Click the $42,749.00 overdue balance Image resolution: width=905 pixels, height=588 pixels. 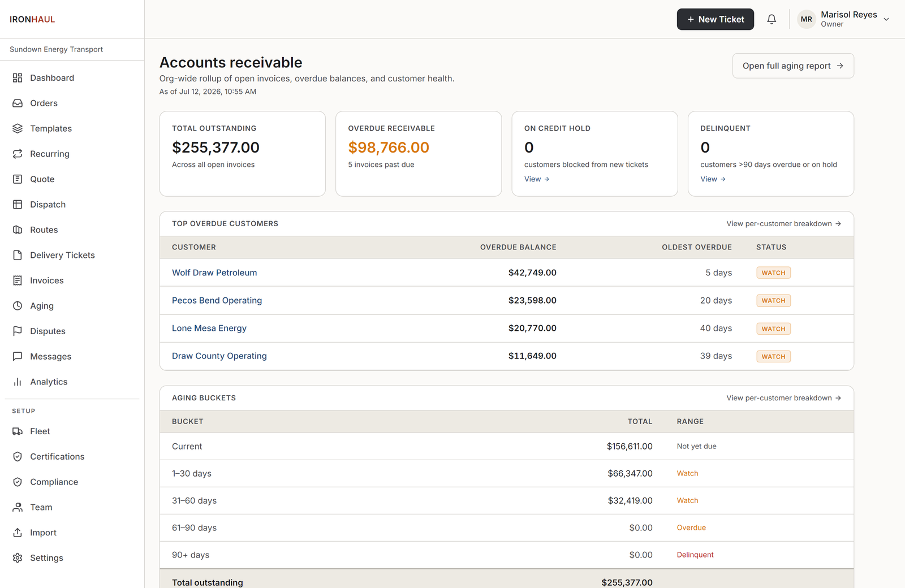click(532, 273)
